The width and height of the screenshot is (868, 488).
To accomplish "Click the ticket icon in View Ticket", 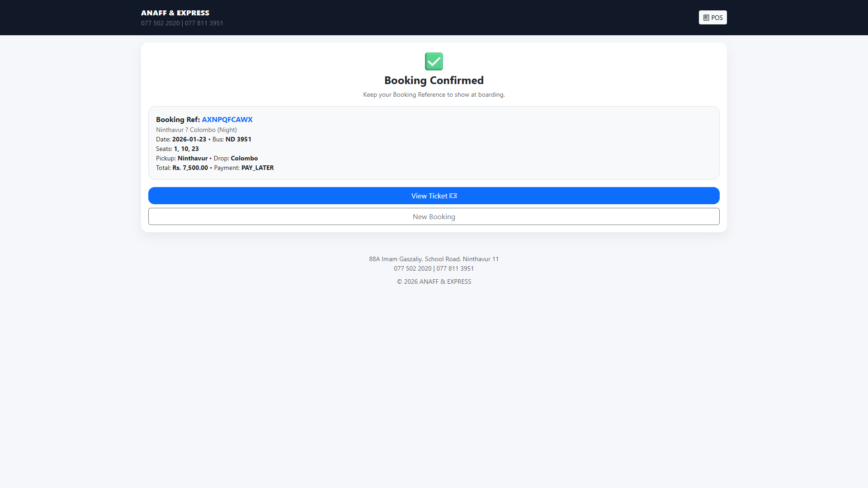I will tap(453, 196).
